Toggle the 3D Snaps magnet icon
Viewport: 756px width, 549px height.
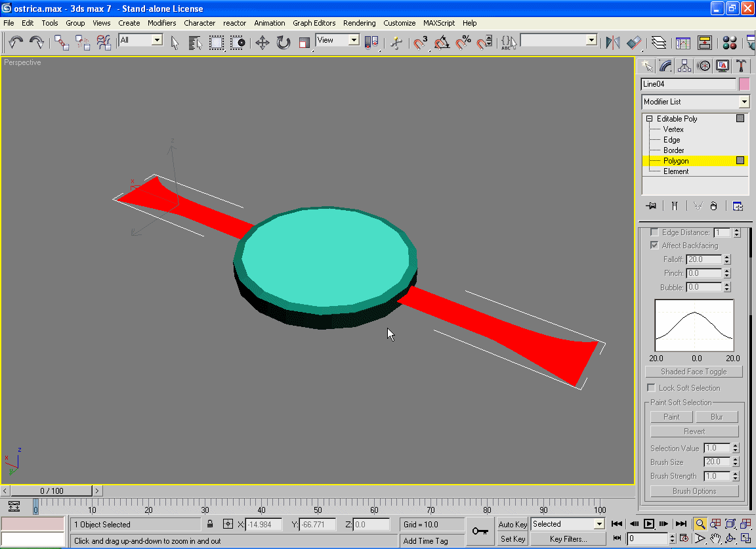pos(420,43)
